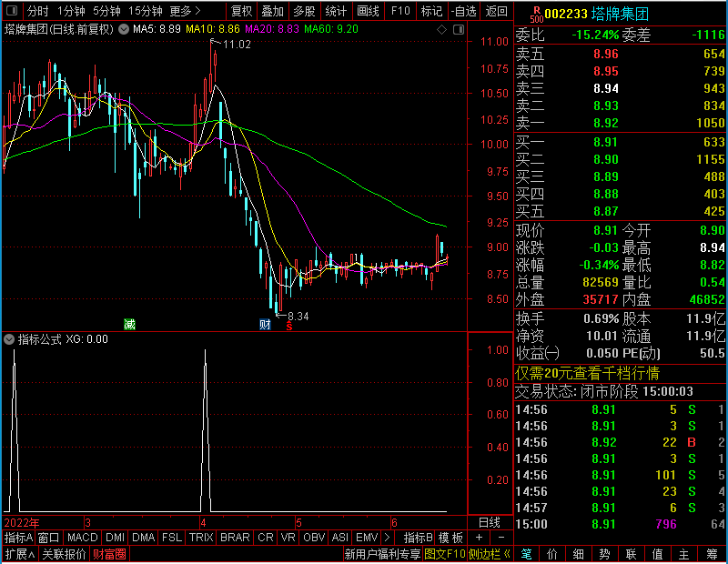The width and height of the screenshot is (728, 564).
Task: Zoom out chart with the minus button
Action: click(x=501, y=538)
